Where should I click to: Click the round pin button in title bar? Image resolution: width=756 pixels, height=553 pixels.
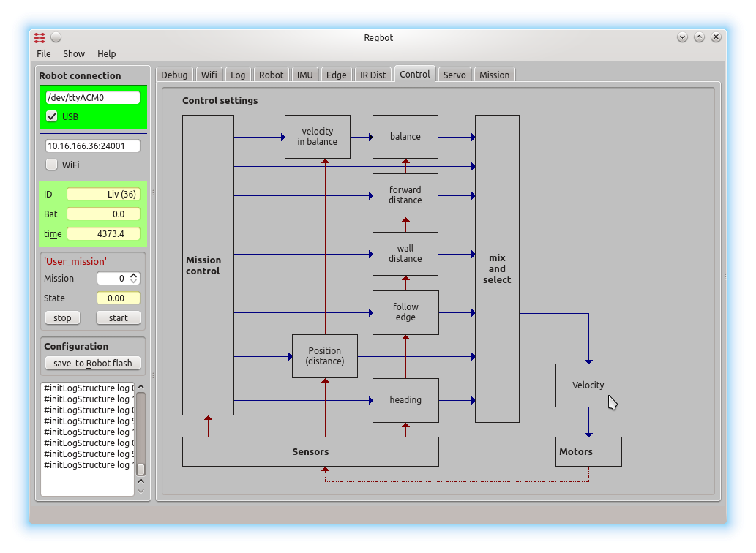click(x=56, y=37)
